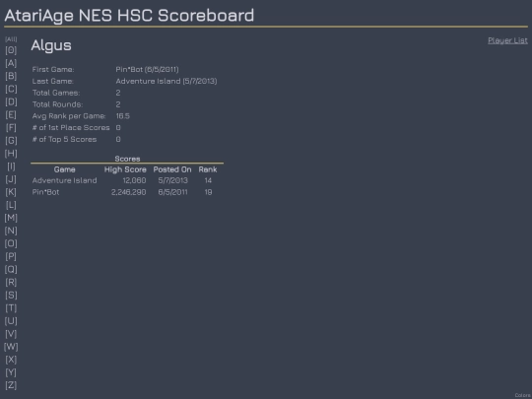This screenshot has width=532, height=399.
Task: Open Pin*Bot in the scores table
Action: [x=45, y=192]
